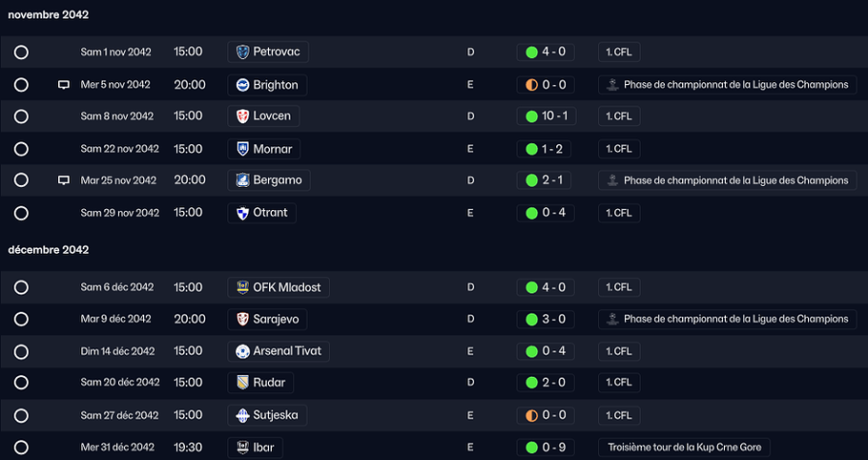The width and height of the screenshot is (868, 460).
Task: Click the orange draw indicator for Sutjeska match
Action: [x=532, y=416]
